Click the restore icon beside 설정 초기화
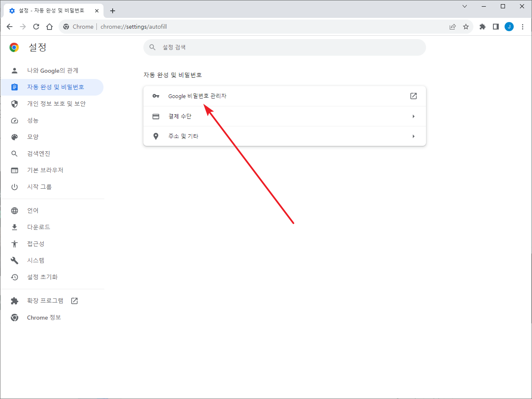The height and width of the screenshot is (399, 532). click(x=15, y=277)
